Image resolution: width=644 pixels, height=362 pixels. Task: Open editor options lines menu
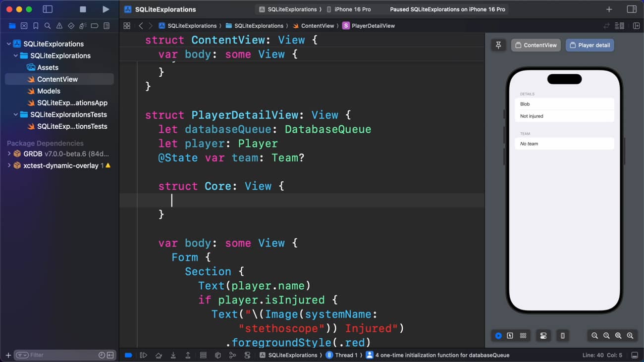click(x=619, y=26)
